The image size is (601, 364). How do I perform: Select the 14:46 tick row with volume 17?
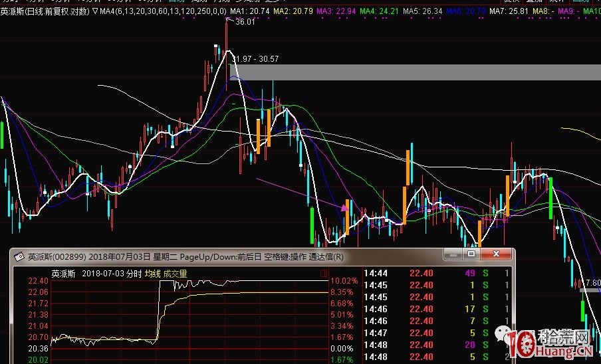(x=437, y=309)
